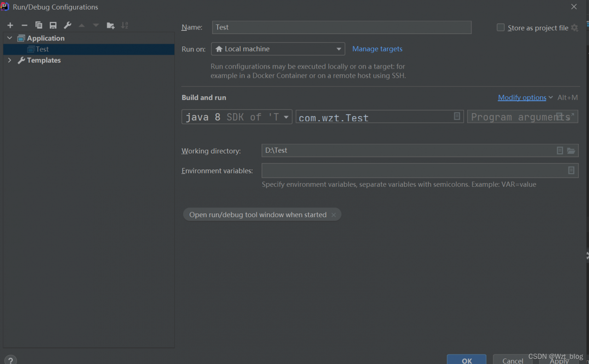Click the Move into new folder icon
The image size is (589, 364).
point(110,25)
